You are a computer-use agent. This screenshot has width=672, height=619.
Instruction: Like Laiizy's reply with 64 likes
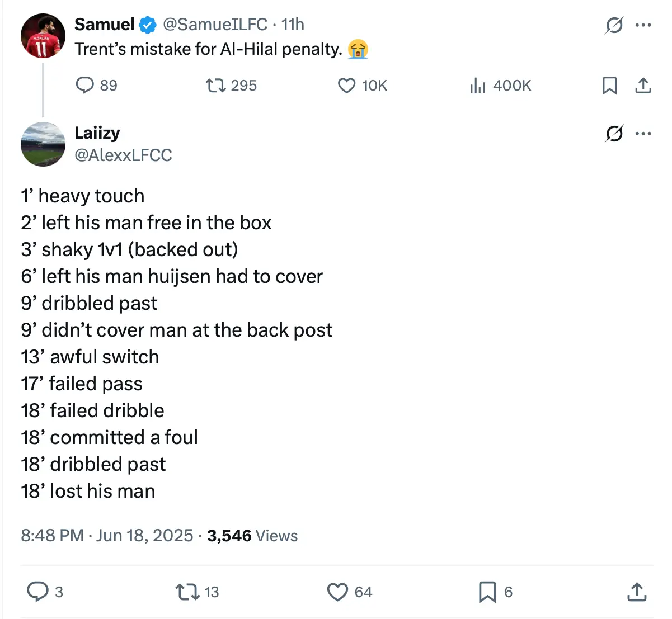click(337, 592)
